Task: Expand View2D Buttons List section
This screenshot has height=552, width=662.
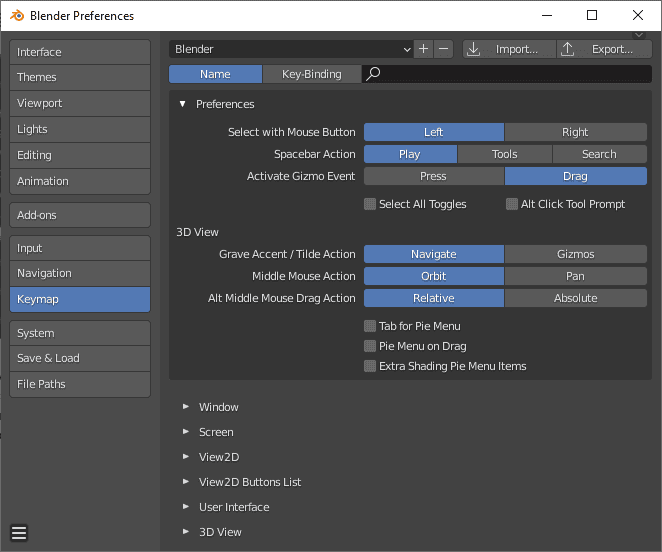Action: [186, 481]
